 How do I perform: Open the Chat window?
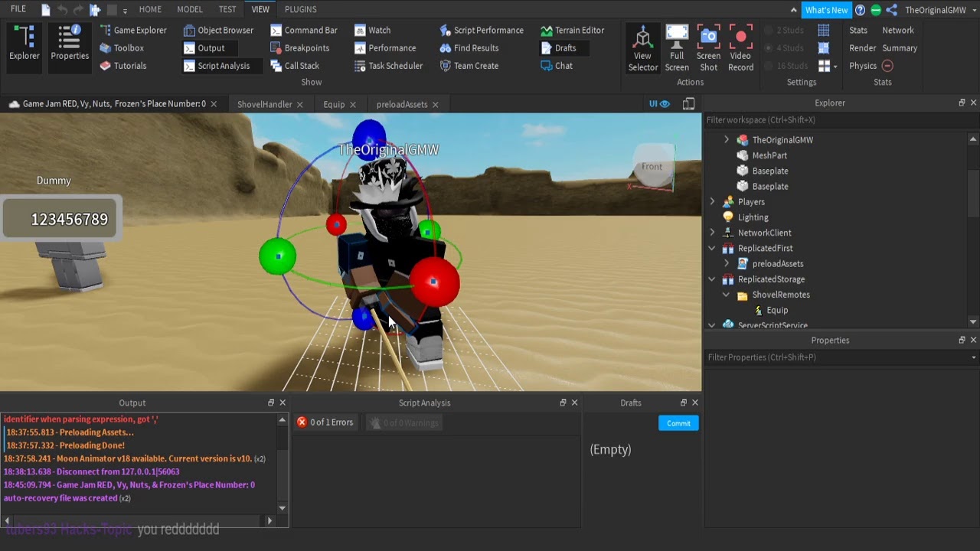[557, 66]
